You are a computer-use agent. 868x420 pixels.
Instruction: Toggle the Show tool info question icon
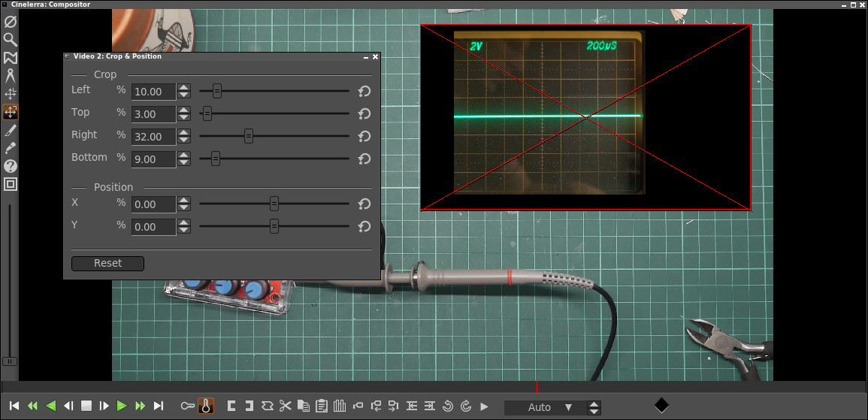11,166
